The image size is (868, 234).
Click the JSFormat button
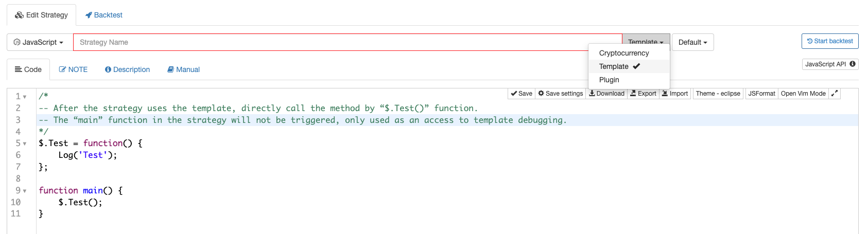click(x=761, y=94)
